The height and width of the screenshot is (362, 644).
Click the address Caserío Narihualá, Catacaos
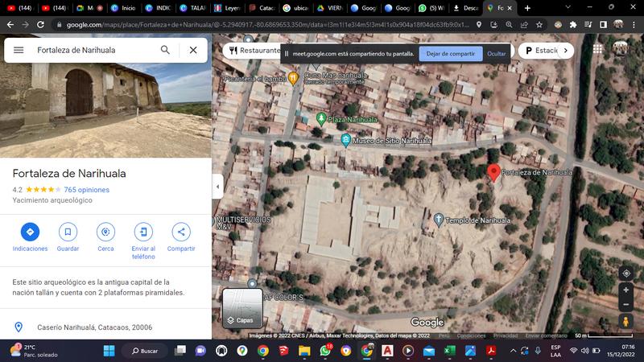(x=94, y=327)
